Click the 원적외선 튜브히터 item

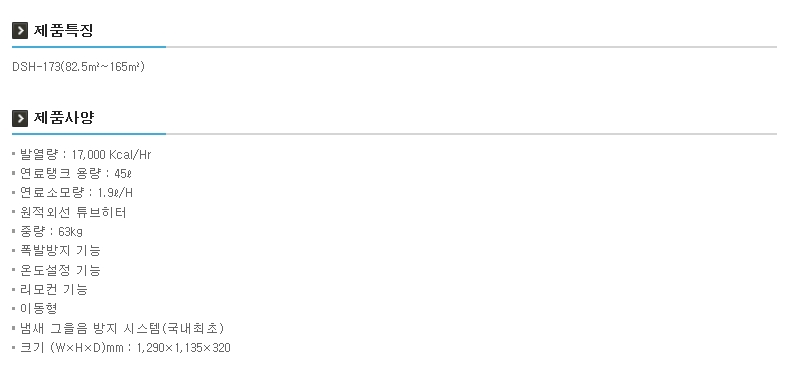73,212
